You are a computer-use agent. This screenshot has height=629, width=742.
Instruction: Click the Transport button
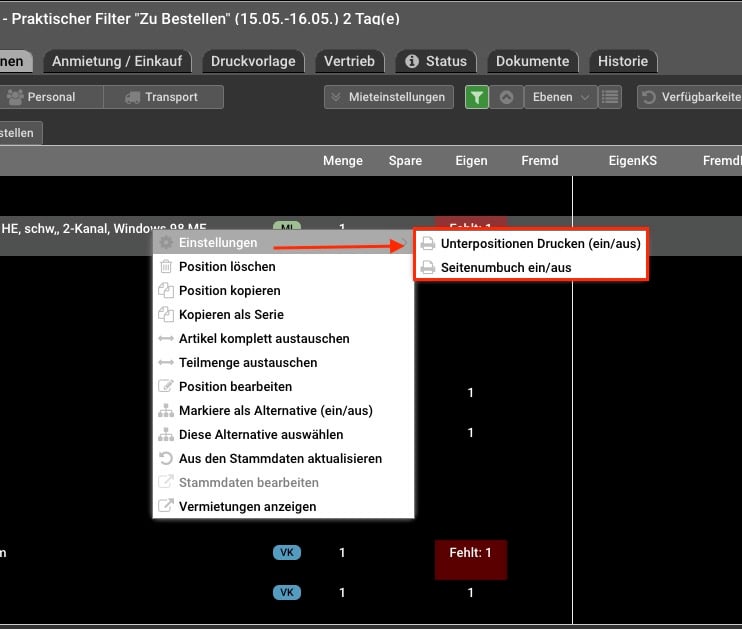162,97
